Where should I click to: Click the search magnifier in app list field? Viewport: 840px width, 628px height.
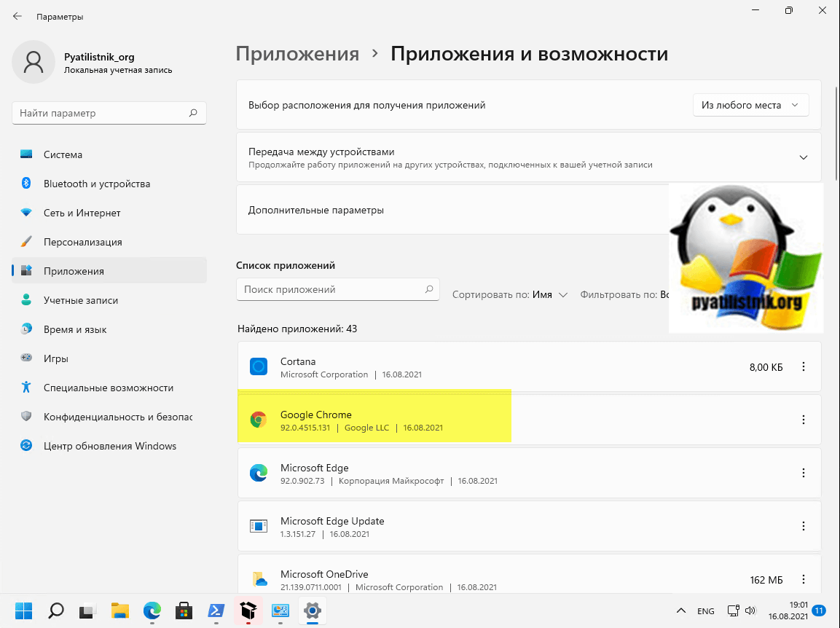(429, 289)
